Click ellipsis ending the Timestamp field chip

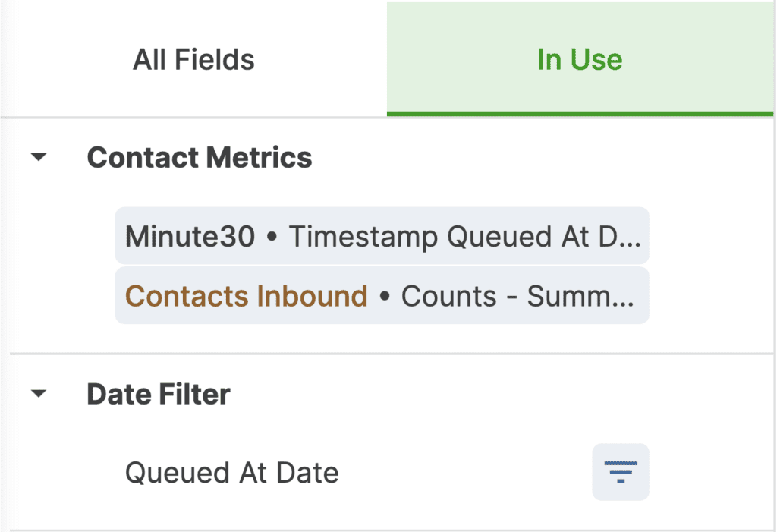point(629,244)
